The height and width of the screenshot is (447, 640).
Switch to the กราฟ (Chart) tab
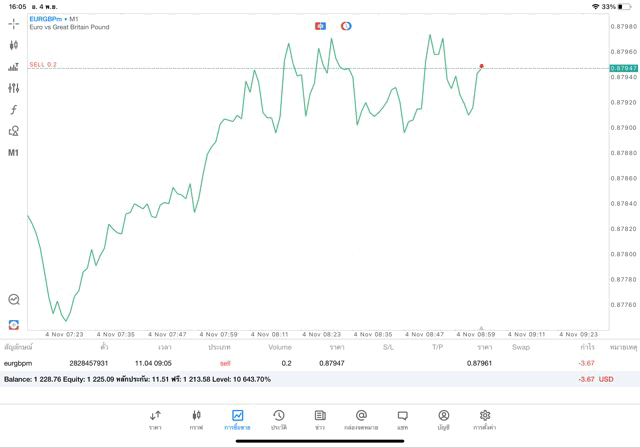(x=196, y=419)
